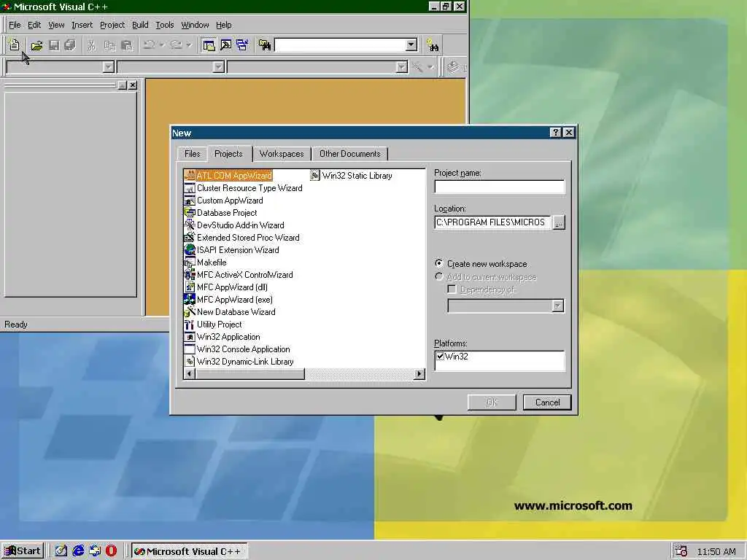Switch to the Workspaces tab
This screenshot has height=560, width=747.
[x=282, y=154]
